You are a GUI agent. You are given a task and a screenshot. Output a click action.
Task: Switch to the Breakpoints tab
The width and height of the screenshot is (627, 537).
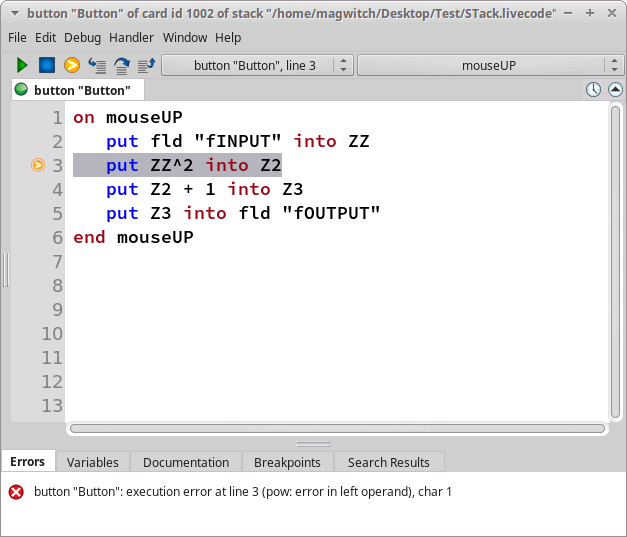coord(287,462)
